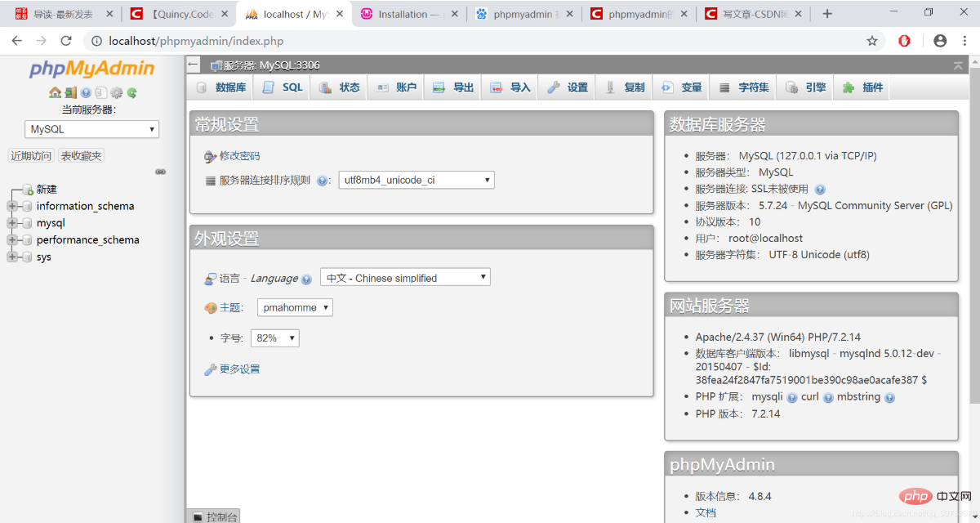Open the Chrome profile avatar icon
Image resolution: width=980 pixels, height=523 pixels.
point(940,41)
